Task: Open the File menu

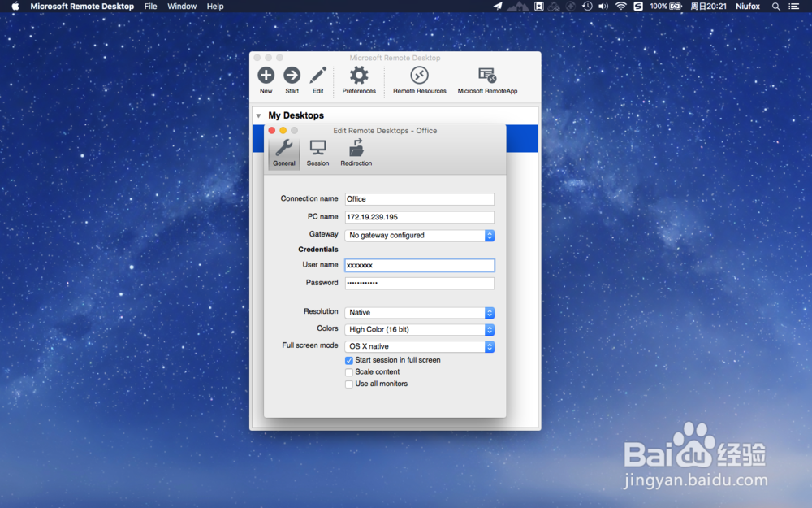Action: click(151, 7)
